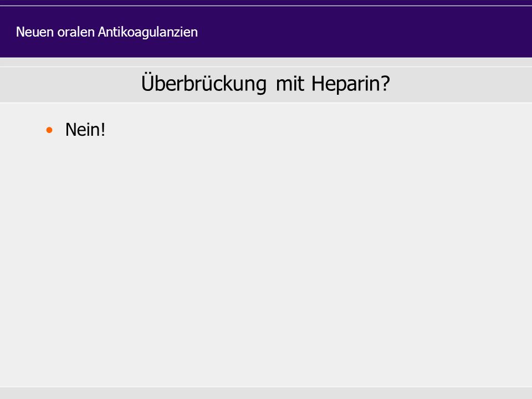The width and height of the screenshot is (532, 399).
Task: Click the question mark ending the title
Action: [386, 84]
